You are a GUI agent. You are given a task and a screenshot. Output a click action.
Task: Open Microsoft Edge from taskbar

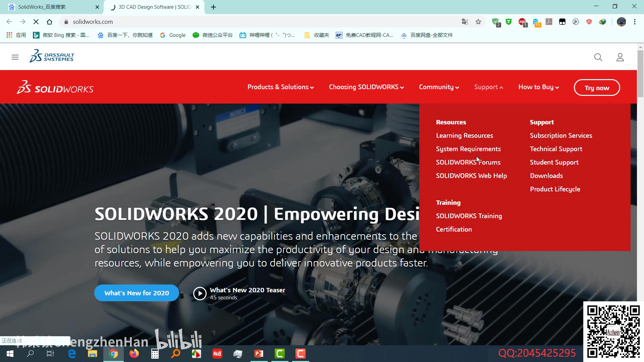click(x=72, y=354)
